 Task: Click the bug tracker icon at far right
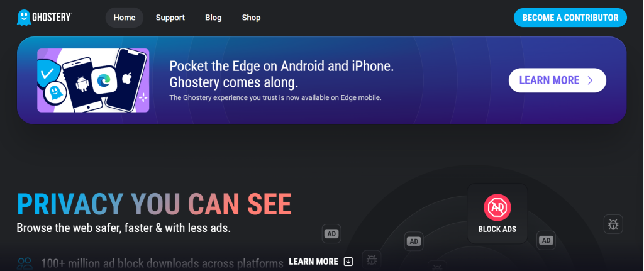click(613, 224)
